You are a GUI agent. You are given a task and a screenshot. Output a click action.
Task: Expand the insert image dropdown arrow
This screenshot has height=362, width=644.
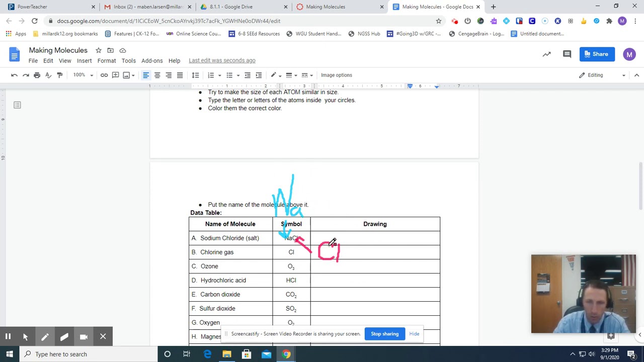[x=133, y=75]
